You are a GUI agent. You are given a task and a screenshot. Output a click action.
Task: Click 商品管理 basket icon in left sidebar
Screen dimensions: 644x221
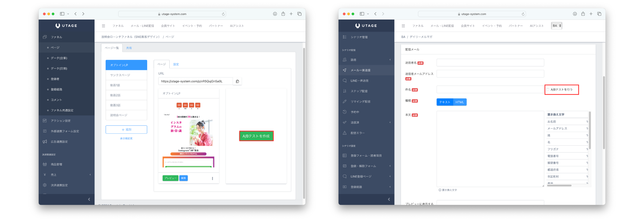45,164
